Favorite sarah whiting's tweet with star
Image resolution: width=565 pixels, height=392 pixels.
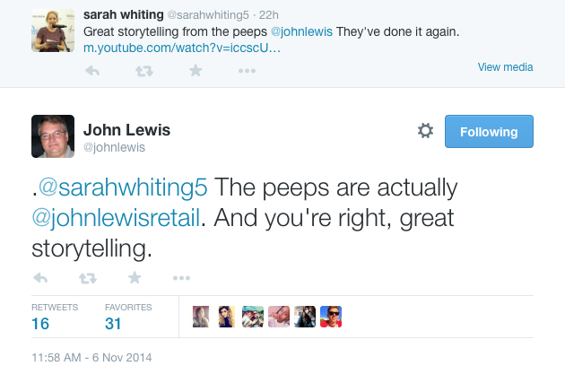click(x=196, y=71)
